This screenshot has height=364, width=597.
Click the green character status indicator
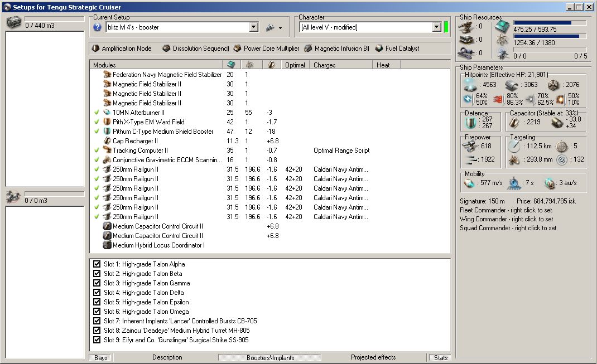pyautogui.click(x=446, y=27)
